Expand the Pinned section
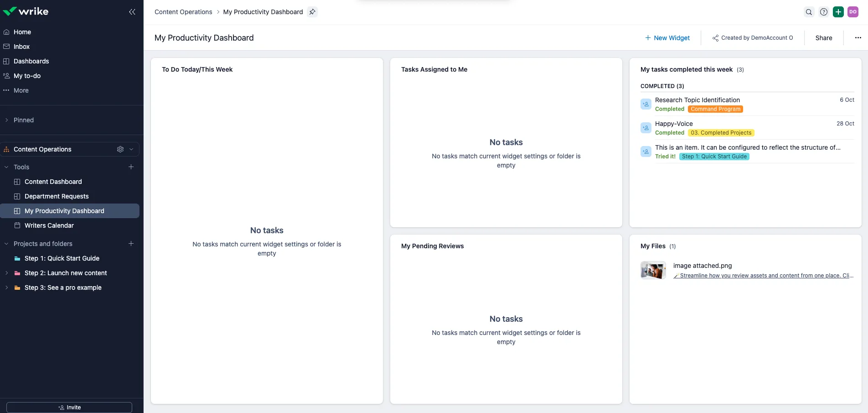 coord(6,120)
